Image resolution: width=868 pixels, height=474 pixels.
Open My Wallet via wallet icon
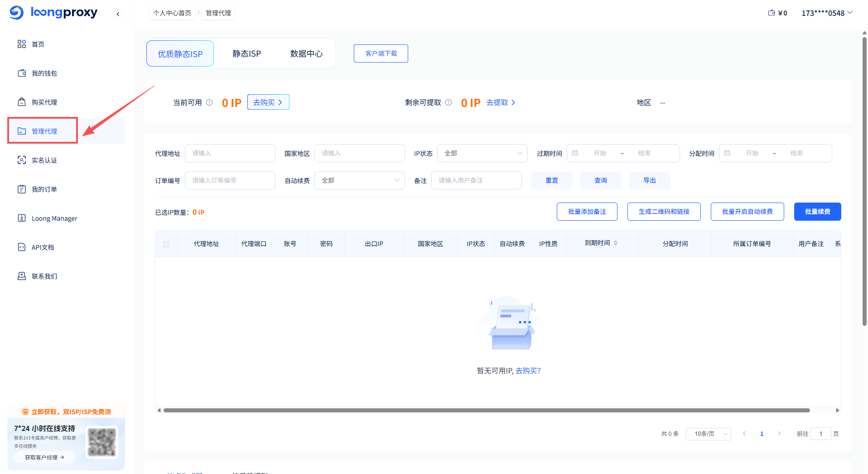pyautogui.click(x=21, y=73)
